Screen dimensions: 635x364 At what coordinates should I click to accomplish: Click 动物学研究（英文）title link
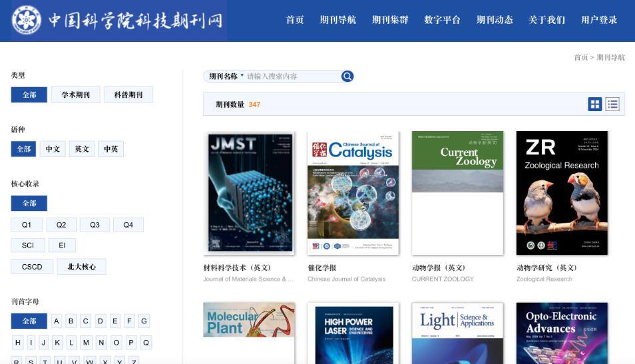tap(546, 268)
